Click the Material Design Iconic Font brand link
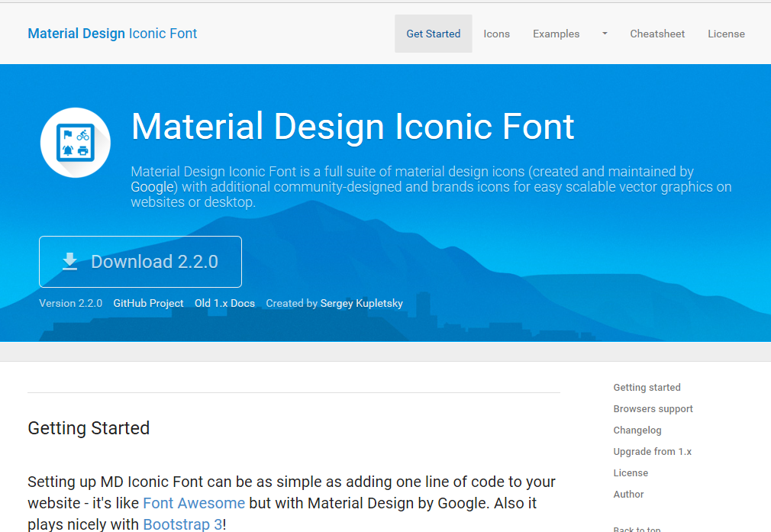771x532 pixels. pyautogui.click(x=112, y=34)
